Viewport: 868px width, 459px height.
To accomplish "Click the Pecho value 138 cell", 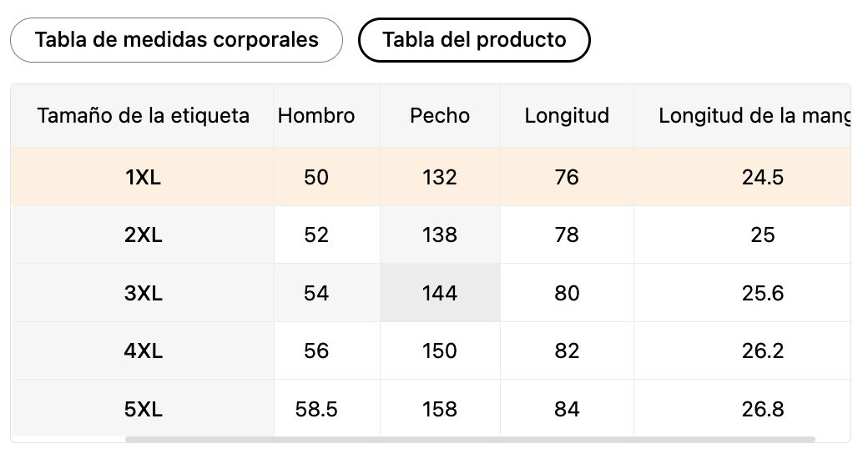I will 440,235.
